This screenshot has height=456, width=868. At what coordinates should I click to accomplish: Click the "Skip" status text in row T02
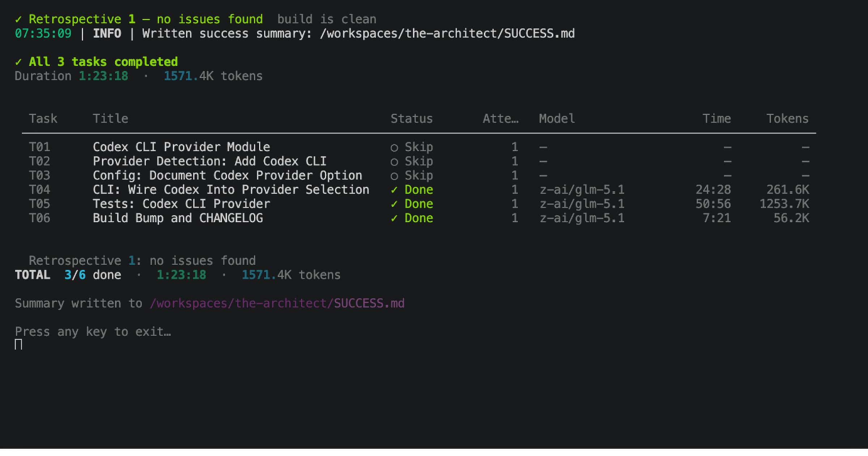tap(419, 161)
